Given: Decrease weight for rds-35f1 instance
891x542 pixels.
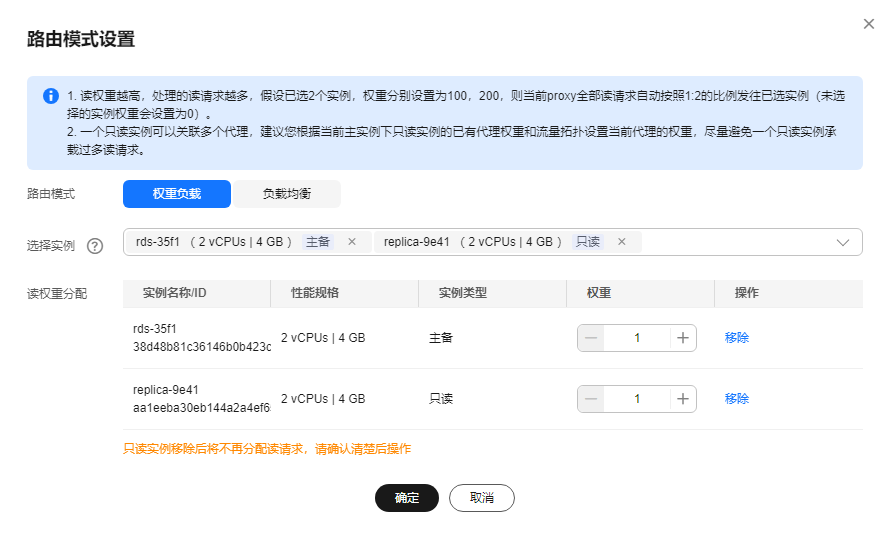Looking at the screenshot, I should click(591, 338).
